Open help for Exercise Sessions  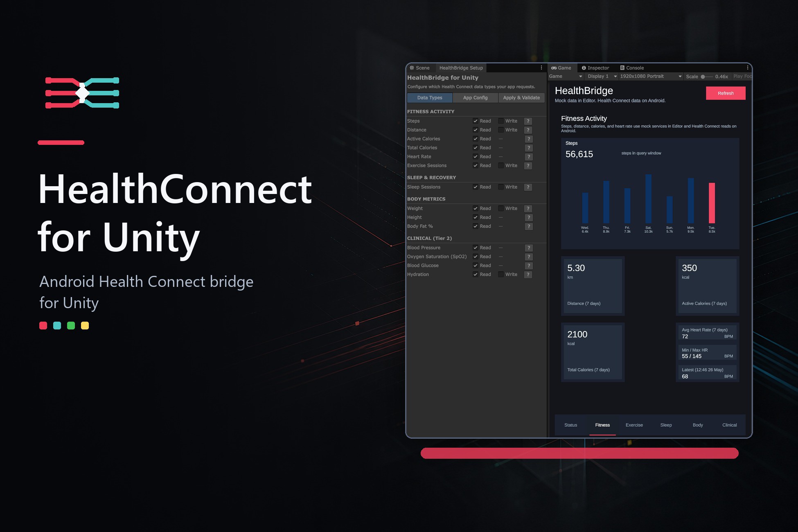pos(528,166)
